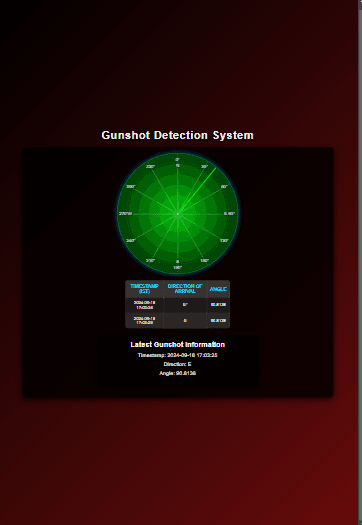Click the radar center point
The image size is (362, 525).
177,214
